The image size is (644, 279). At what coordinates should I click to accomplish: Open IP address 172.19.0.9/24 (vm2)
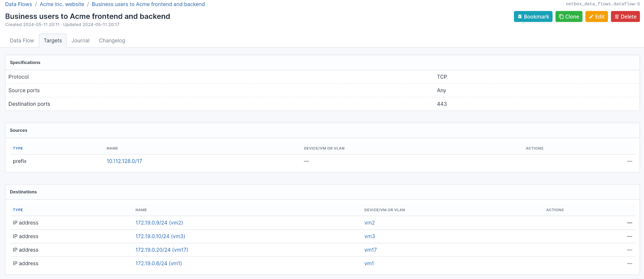(159, 223)
